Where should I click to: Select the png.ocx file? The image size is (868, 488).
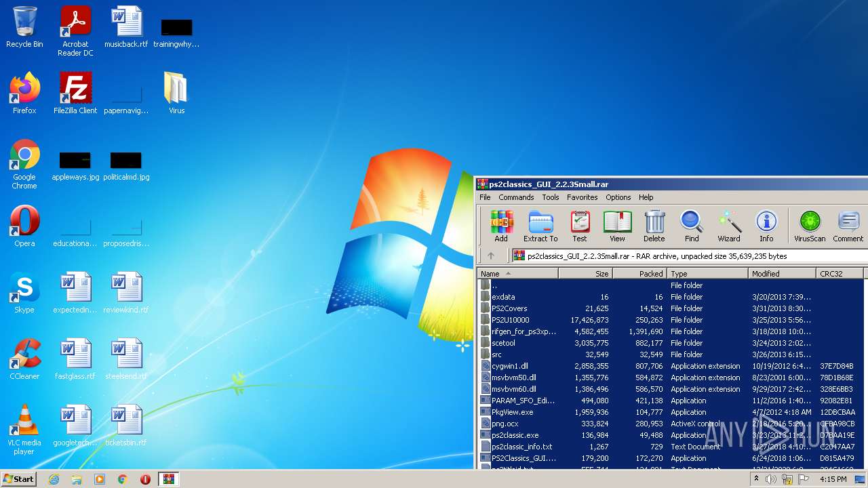pos(671,424)
